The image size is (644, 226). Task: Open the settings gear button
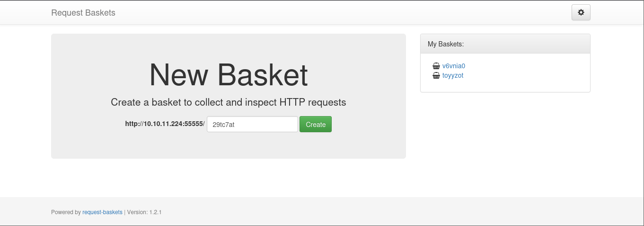[x=581, y=13]
